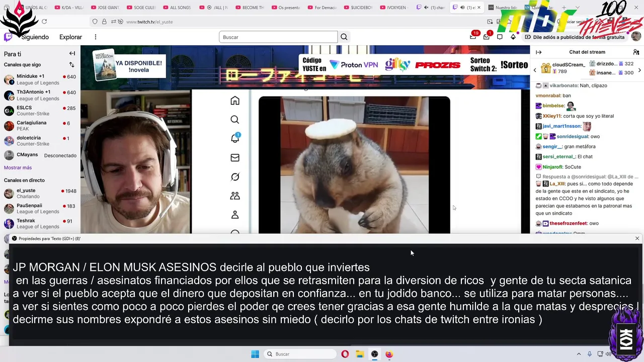The height and width of the screenshot is (362, 644).
Task: Open Firefox from the taskbar
Action: 389,354
